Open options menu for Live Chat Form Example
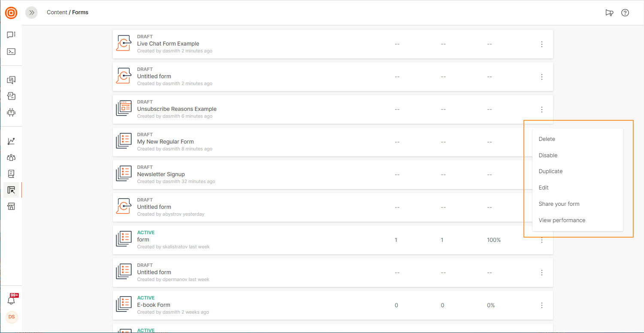The image size is (644, 333). pos(542,44)
